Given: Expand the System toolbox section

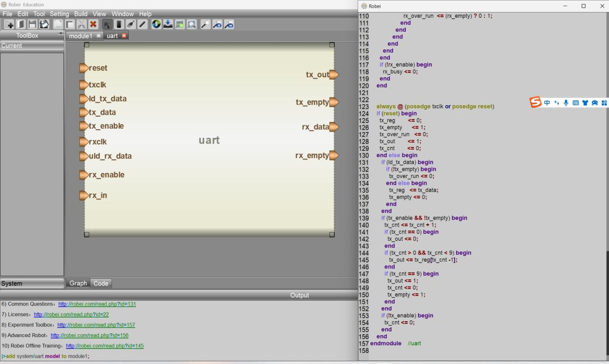Looking at the screenshot, I should tap(32, 283).
